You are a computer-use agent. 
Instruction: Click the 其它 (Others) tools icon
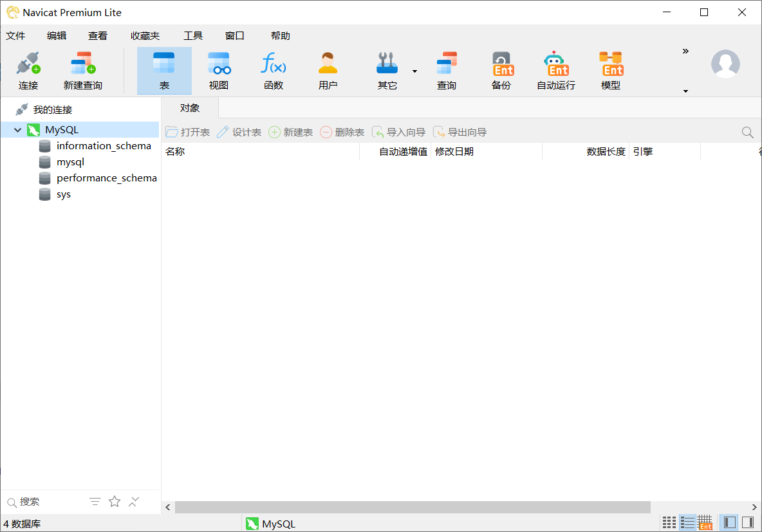pyautogui.click(x=387, y=71)
